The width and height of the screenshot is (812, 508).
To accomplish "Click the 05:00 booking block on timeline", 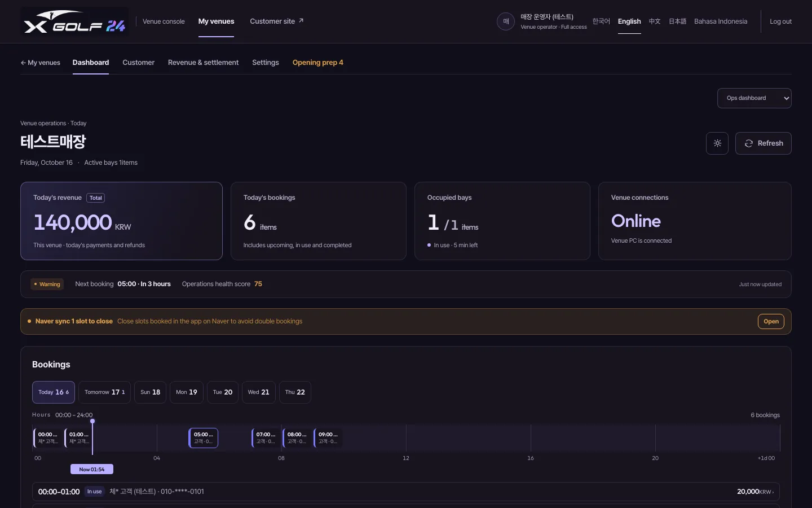I will point(204,438).
